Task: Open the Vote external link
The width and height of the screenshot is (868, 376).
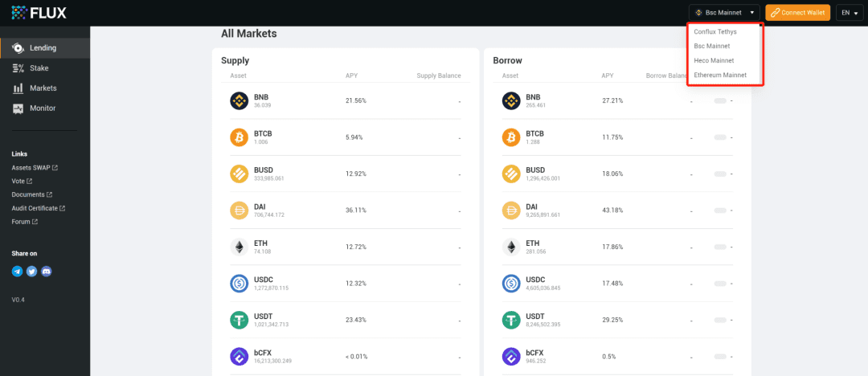Action: pyautogui.click(x=22, y=181)
